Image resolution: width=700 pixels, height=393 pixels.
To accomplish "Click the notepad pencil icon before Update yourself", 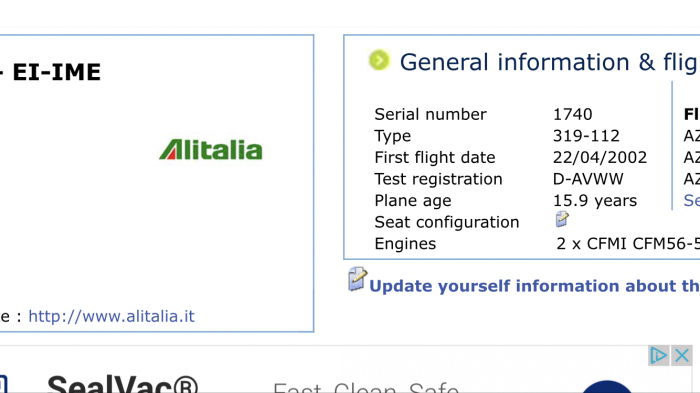I will pos(358,279).
